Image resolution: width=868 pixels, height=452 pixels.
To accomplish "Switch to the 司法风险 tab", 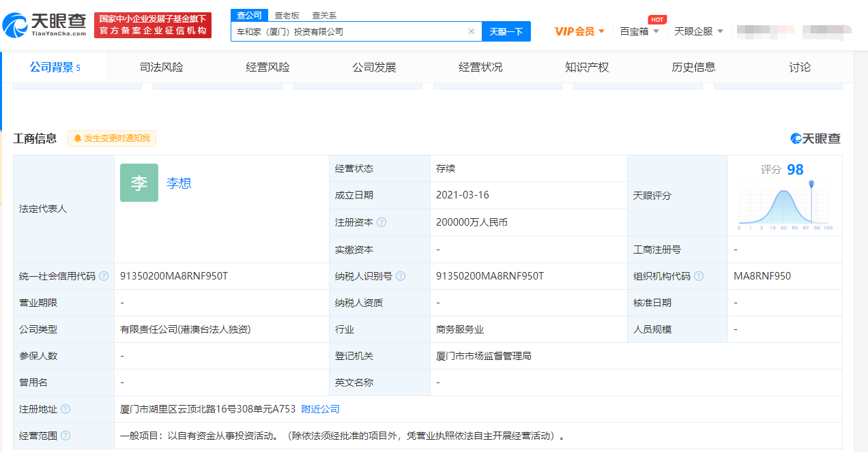I will (x=162, y=67).
